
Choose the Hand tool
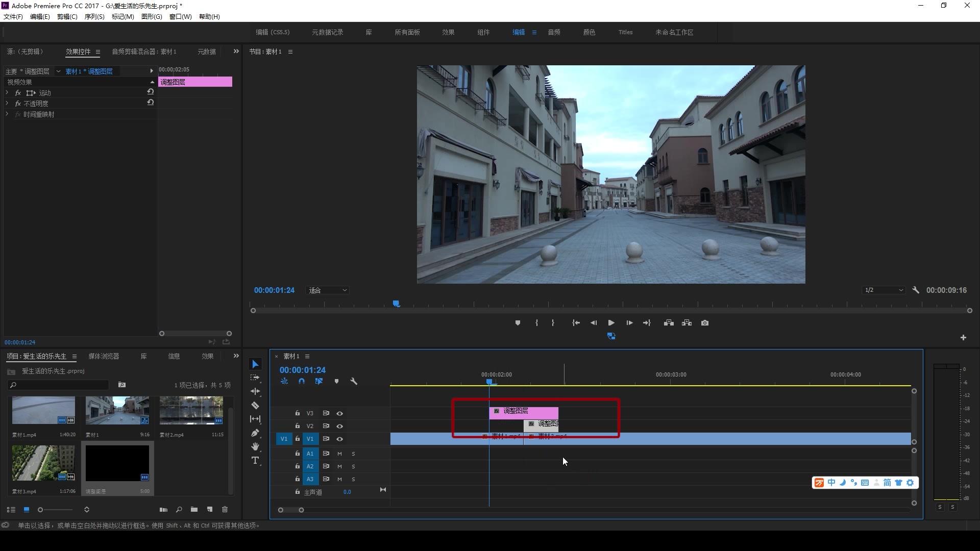point(255,447)
